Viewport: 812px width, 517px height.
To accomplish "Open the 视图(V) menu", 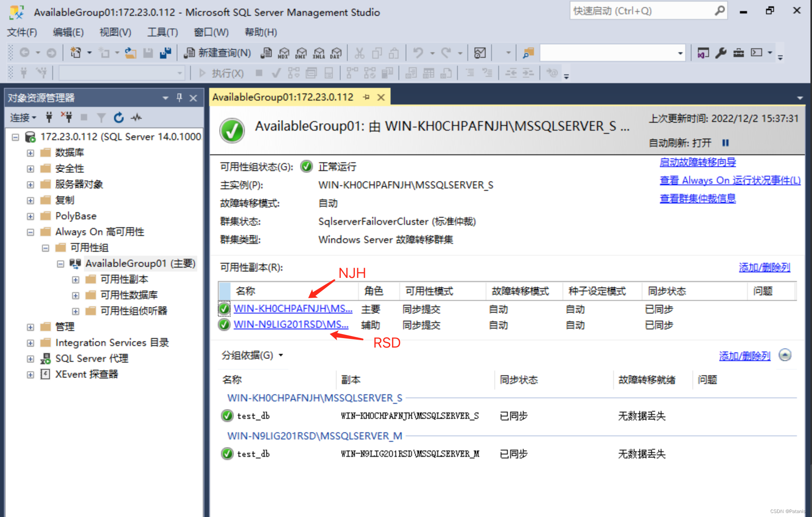I will pos(115,32).
